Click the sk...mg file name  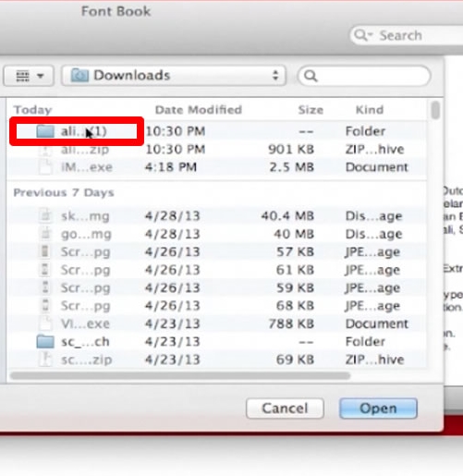(x=85, y=216)
